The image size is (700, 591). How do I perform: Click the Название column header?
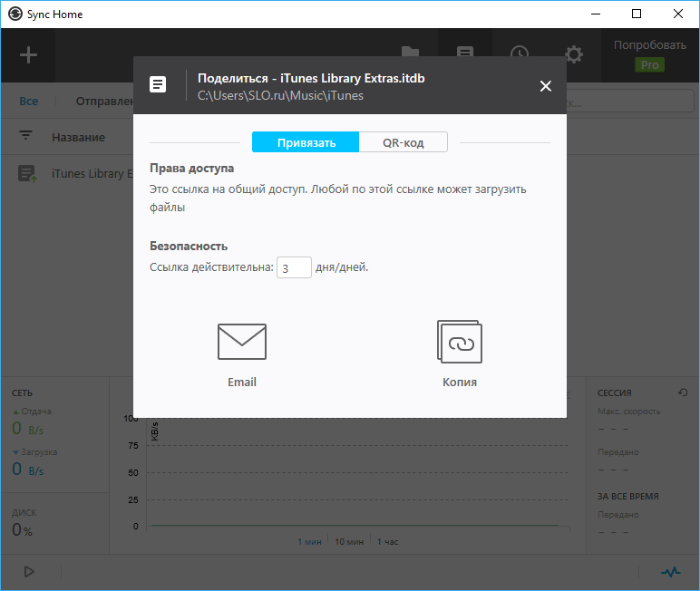pos(79,138)
